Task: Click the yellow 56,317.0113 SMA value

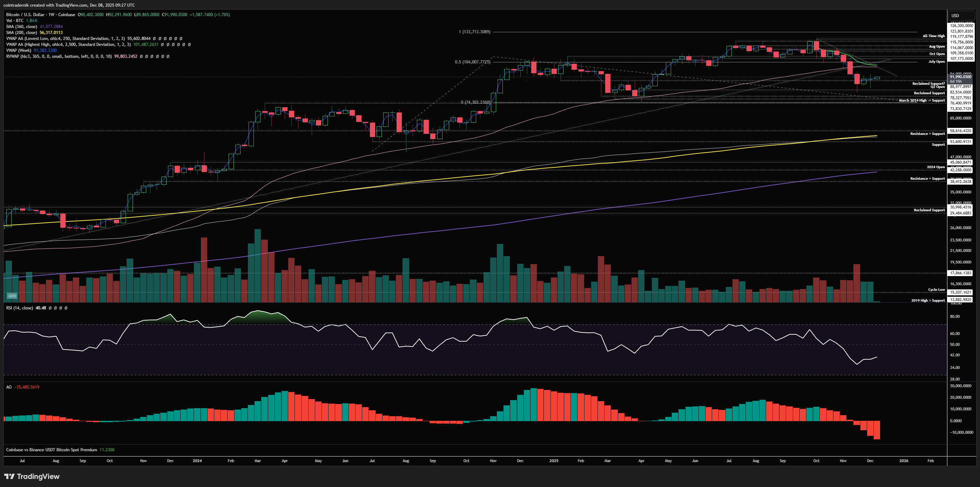Action: coord(51,32)
